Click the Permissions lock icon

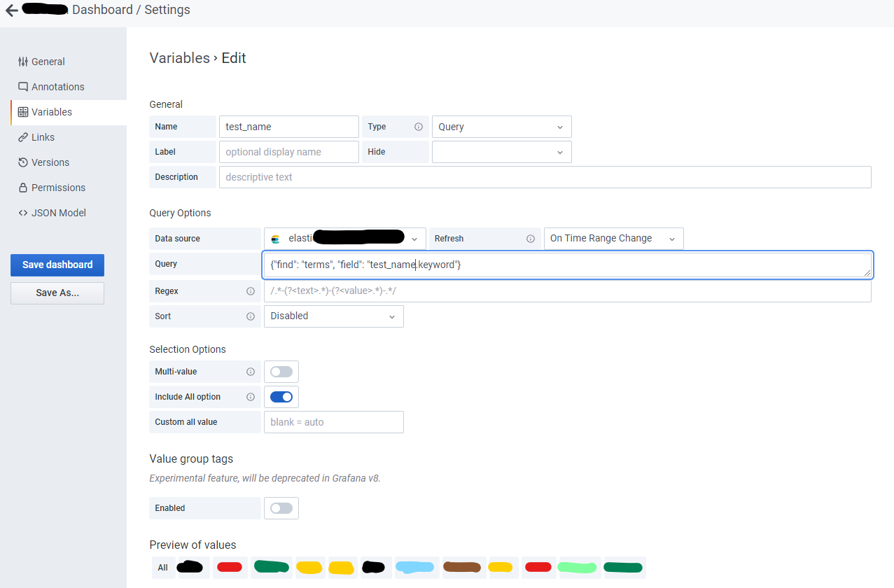pyautogui.click(x=23, y=188)
